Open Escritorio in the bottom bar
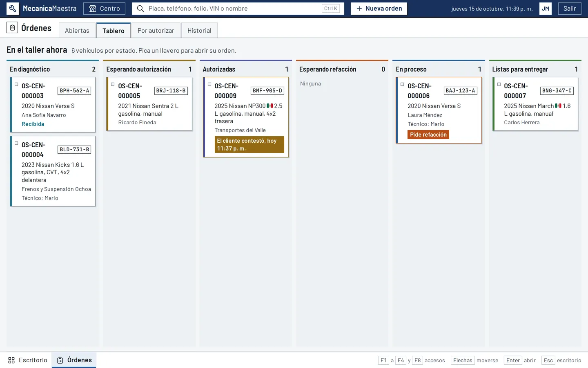This screenshot has height=368, width=588. pyautogui.click(x=28, y=360)
